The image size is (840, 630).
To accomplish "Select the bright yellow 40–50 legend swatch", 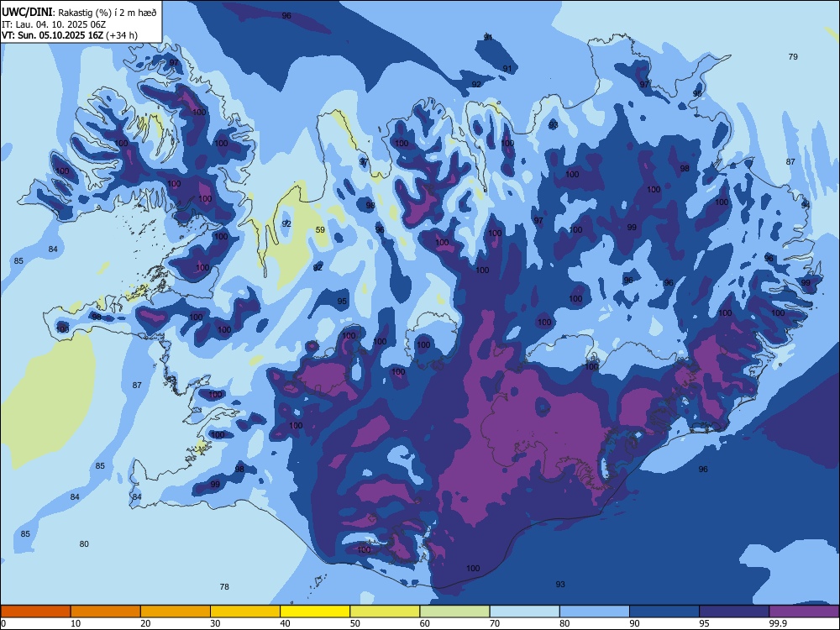I will pyautogui.click(x=315, y=612).
